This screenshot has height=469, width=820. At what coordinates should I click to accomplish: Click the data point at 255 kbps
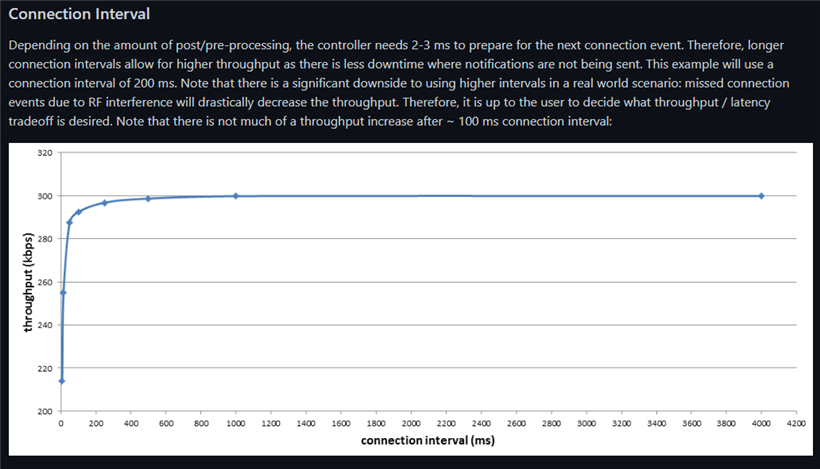pyautogui.click(x=63, y=292)
